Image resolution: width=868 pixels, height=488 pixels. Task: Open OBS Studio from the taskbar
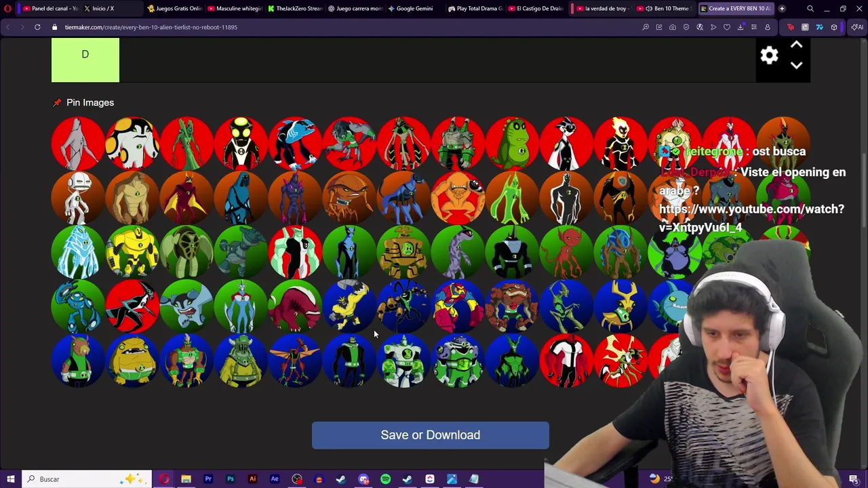[x=297, y=479]
